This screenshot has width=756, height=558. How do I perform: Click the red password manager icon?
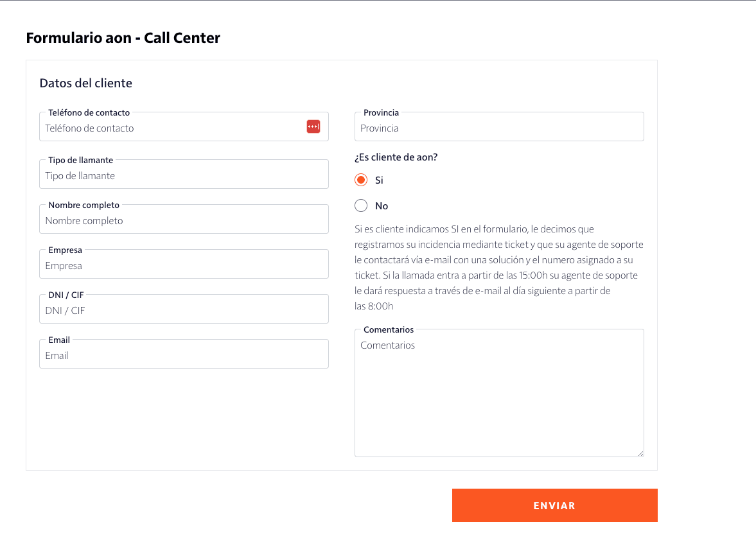(x=313, y=126)
